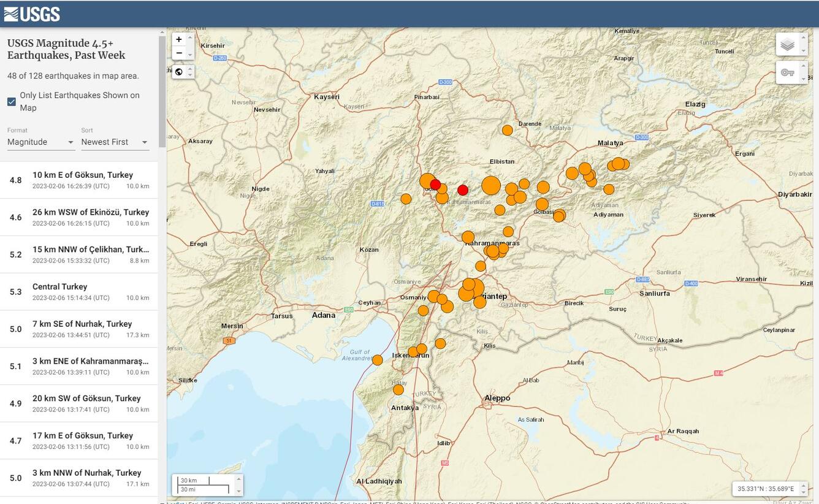Collapse the layers panel using its down arrow
This screenshot has width=819, height=504.
click(804, 50)
